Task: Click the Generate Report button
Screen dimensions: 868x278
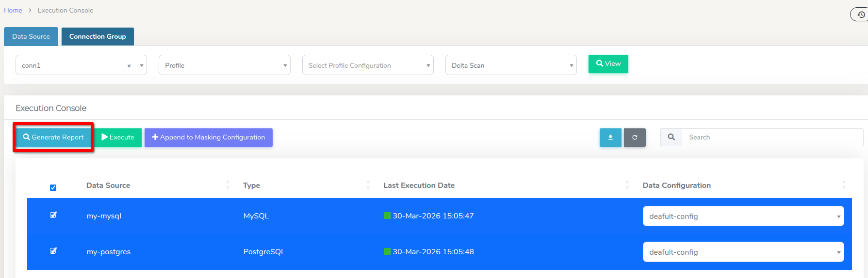Action: coord(53,138)
